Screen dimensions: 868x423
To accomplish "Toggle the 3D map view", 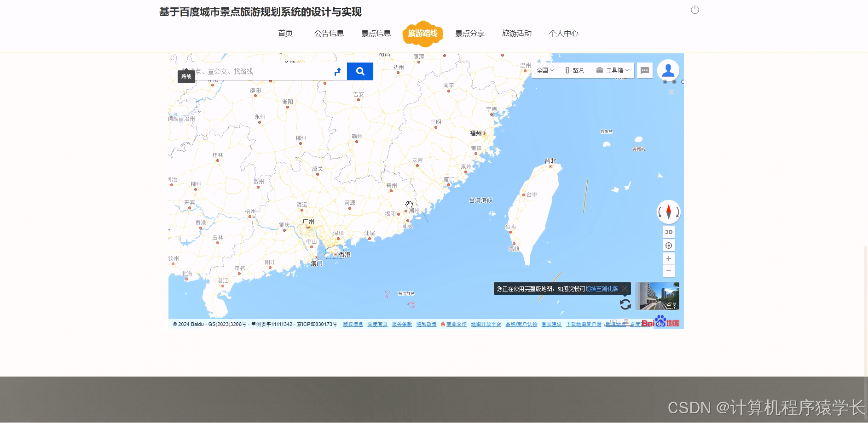I will 668,231.
